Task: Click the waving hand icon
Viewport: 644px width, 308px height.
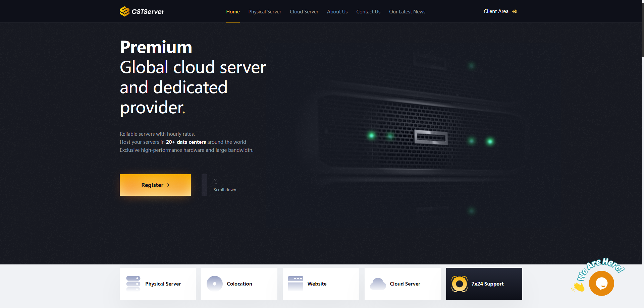Action: point(579,287)
